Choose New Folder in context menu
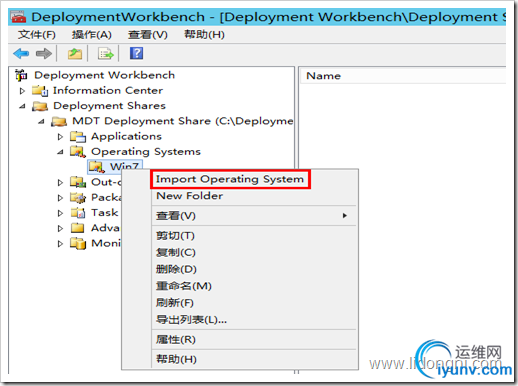The height and width of the screenshot is (386, 518). pos(255,196)
